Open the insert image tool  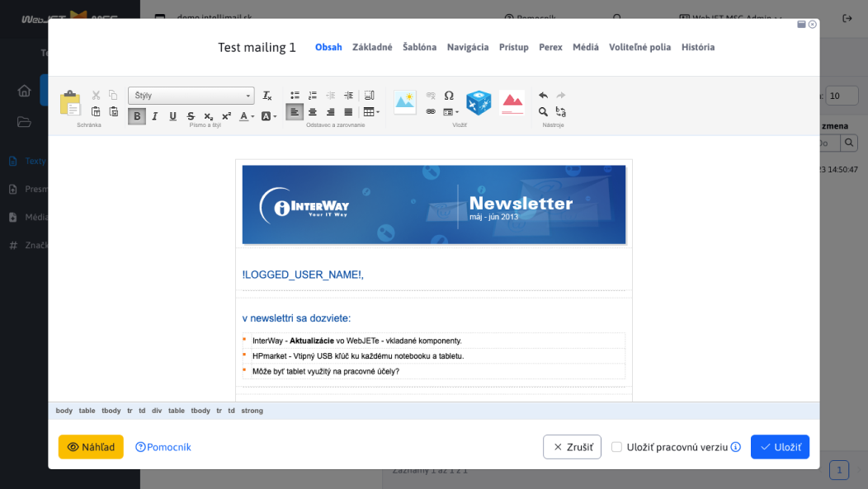(404, 102)
